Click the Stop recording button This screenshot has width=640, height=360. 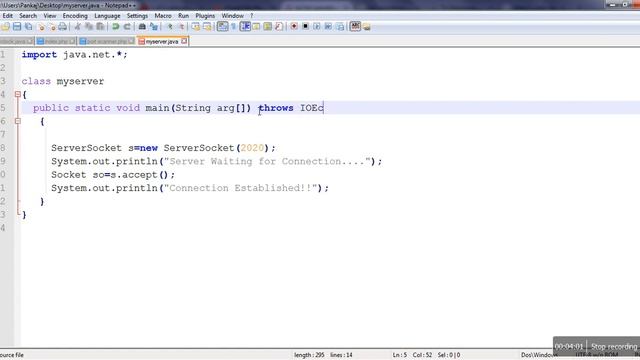(614, 347)
